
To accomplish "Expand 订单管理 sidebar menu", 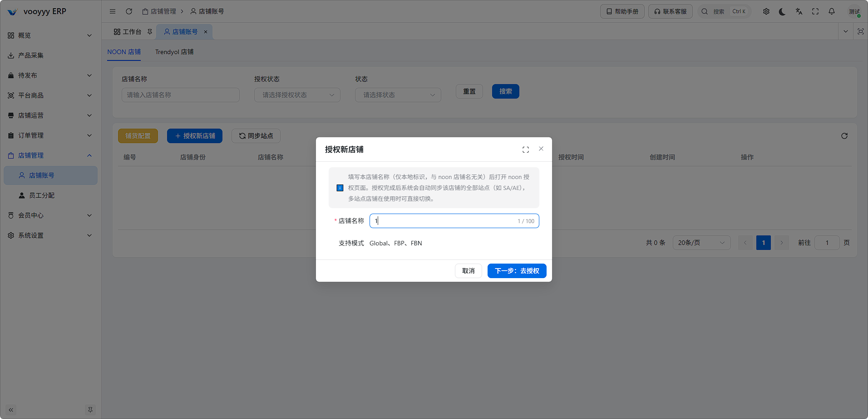I will tap(50, 135).
